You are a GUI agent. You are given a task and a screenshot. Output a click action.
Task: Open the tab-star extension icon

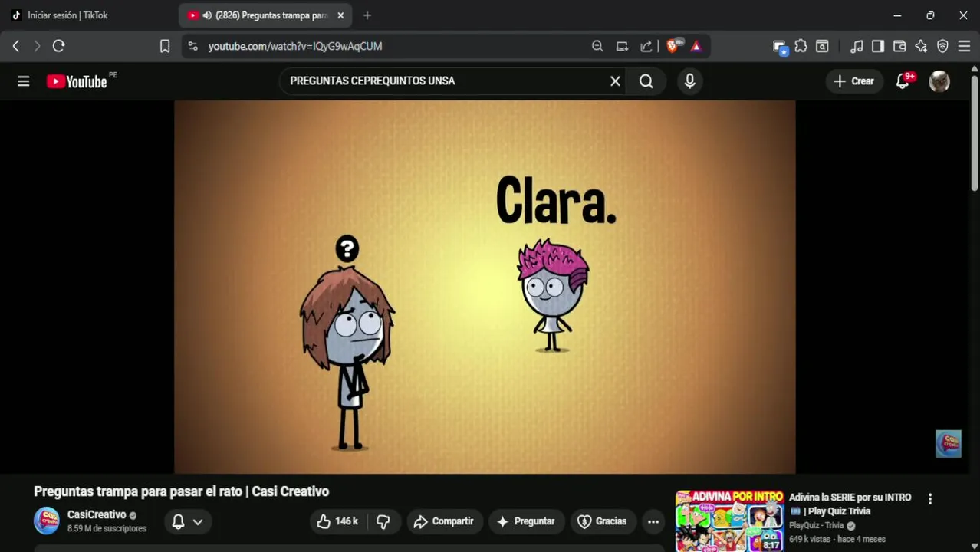[x=780, y=47]
